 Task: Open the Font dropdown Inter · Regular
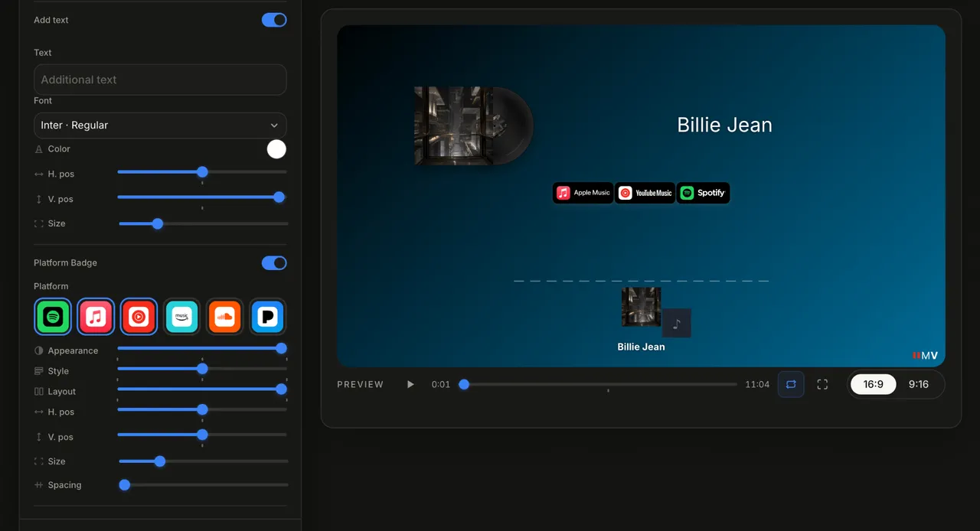point(160,125)
